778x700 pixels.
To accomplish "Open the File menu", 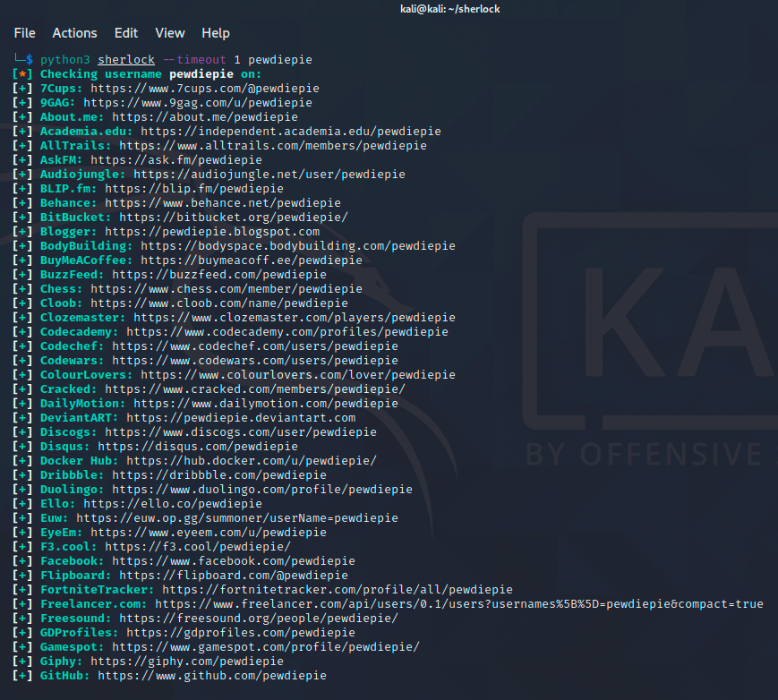I will coord(24,33).
